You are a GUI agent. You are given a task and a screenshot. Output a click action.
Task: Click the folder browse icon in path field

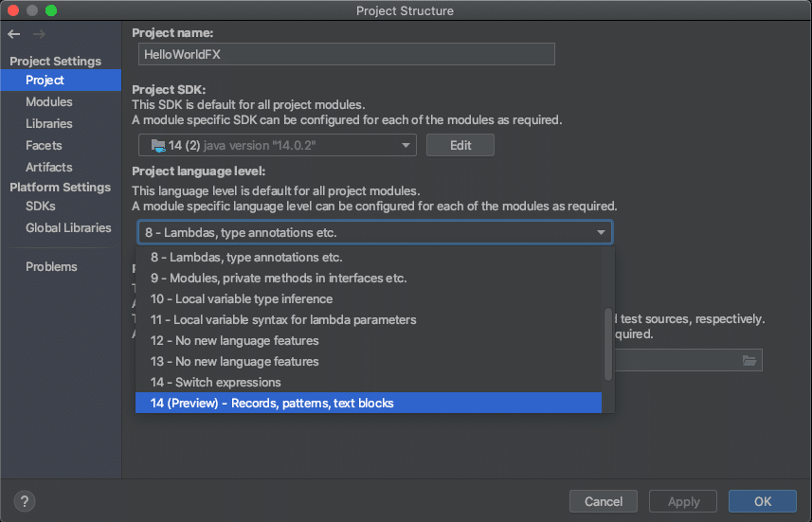coord(749,360)
